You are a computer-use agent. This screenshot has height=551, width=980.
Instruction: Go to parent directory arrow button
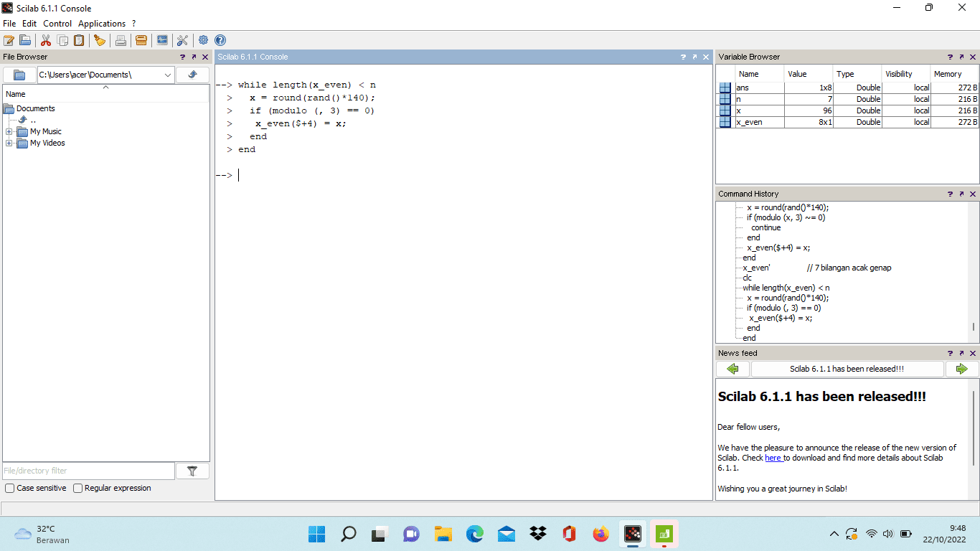tap(192, 75)
